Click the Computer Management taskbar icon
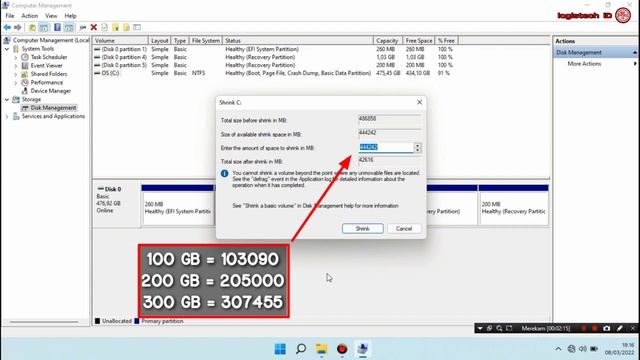Viewport: 640px width, 360px height. (362, 349)
